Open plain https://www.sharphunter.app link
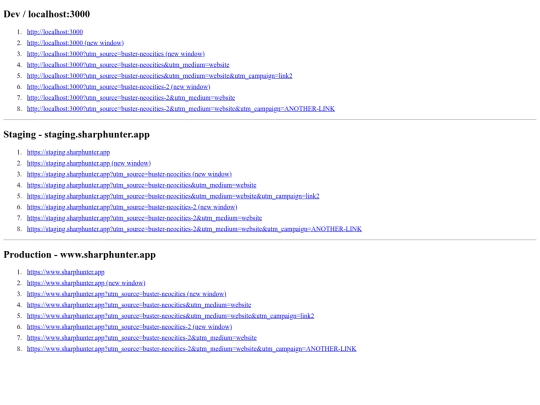Viewport: 540px width, 405px height. click(x=65, y=272)
